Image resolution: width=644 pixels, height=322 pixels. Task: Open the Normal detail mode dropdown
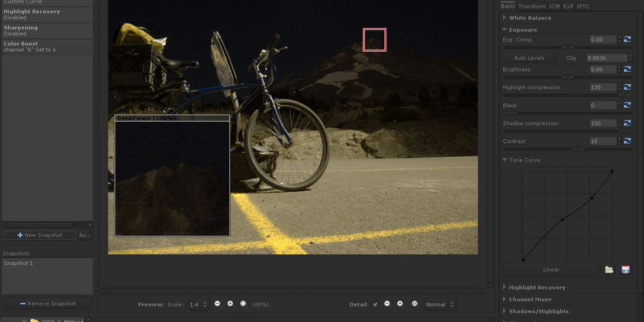click(439, 305)
